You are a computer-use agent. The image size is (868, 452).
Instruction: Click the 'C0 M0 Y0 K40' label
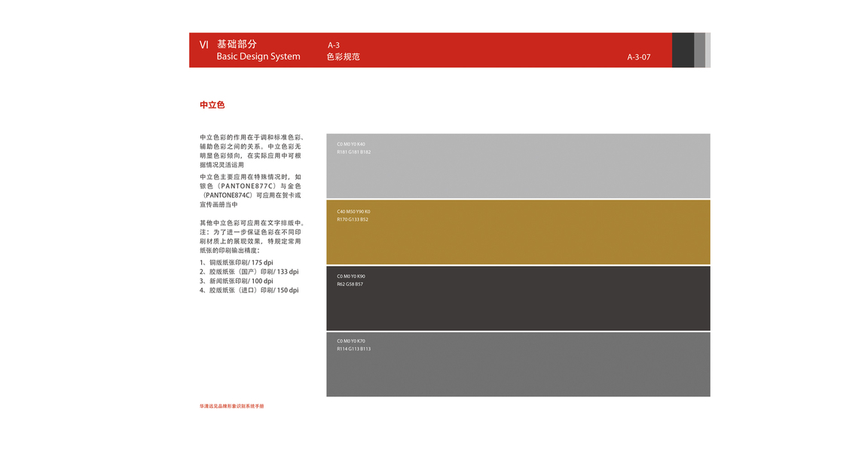[351, 144]
